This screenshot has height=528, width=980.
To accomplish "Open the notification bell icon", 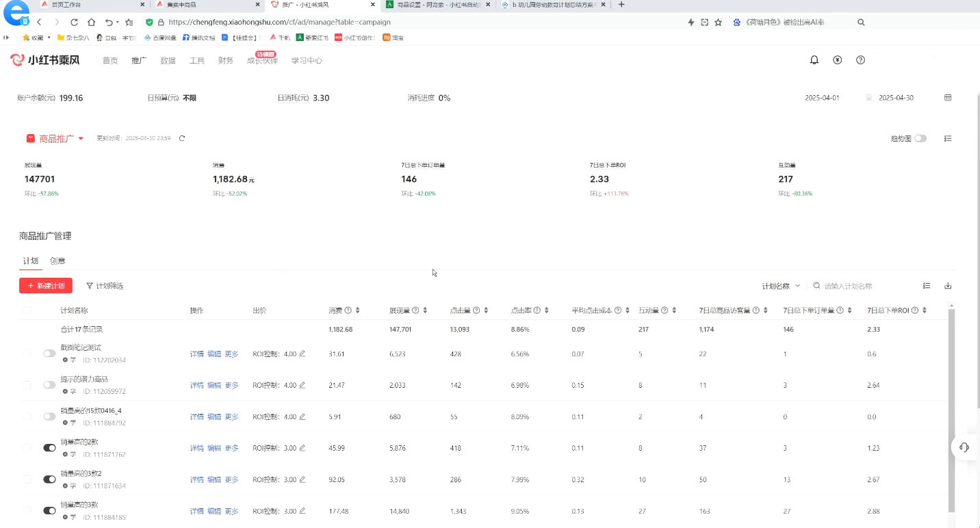I will click(x=814, y=60).
